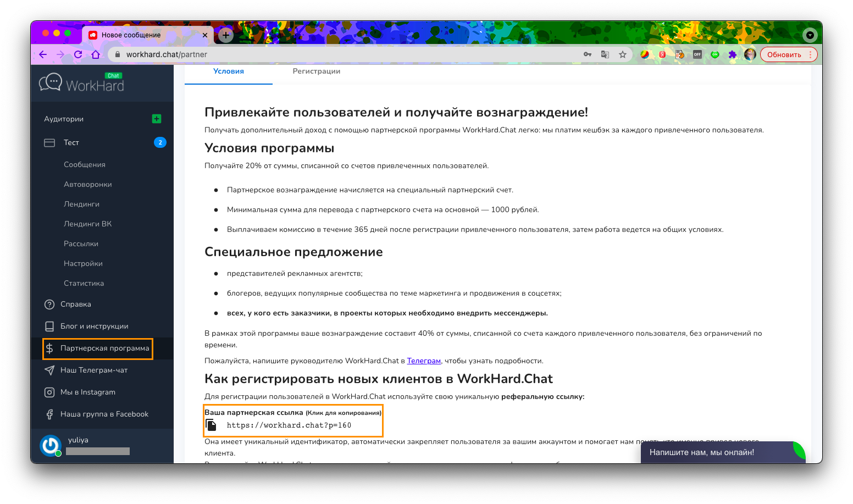
Task: Open the tab search dropdown arrow
Action: pos(810,35)
